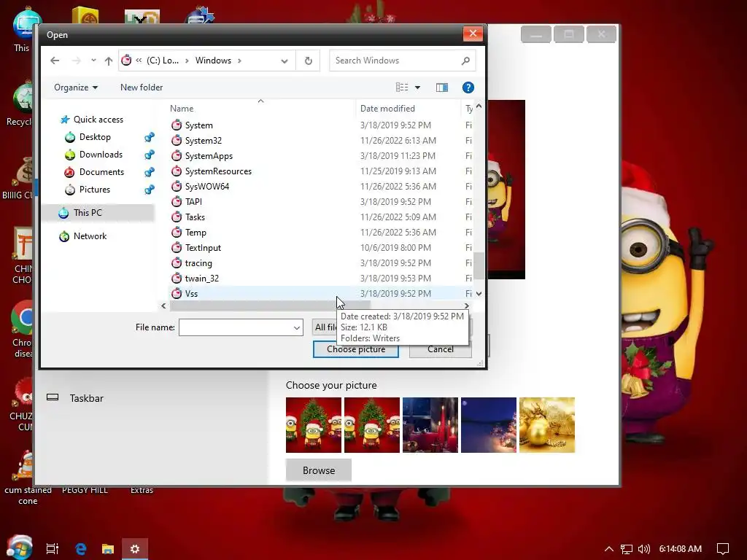The image size is (747, 560).
Task: Click the Settings gear on the taskbar
Action: tap(135, 549)
